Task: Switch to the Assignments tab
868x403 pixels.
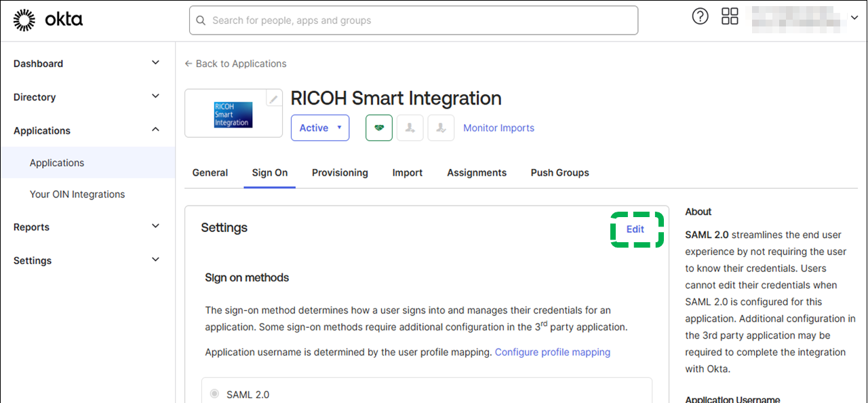Action: [x=476, y=173]
